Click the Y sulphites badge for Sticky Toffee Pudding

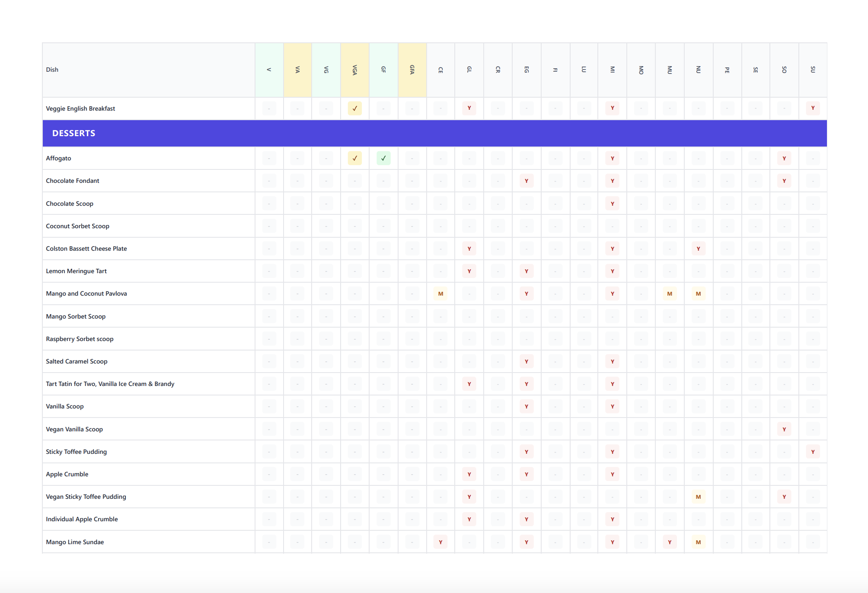(813, 451)
